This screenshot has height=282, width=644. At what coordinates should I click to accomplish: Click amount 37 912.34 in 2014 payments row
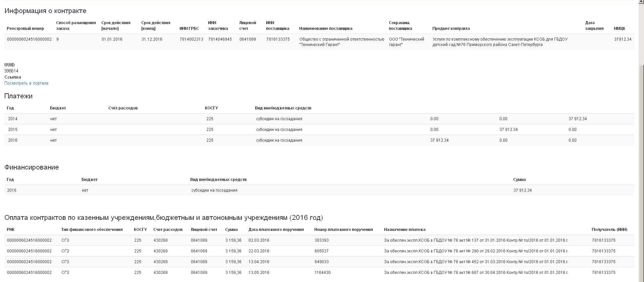[578, 119]
